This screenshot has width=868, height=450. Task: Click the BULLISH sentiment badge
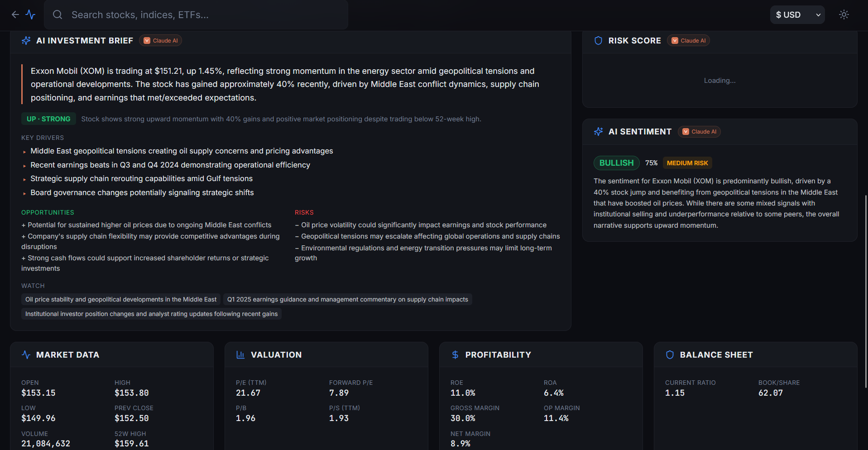[x=616, y=163]
